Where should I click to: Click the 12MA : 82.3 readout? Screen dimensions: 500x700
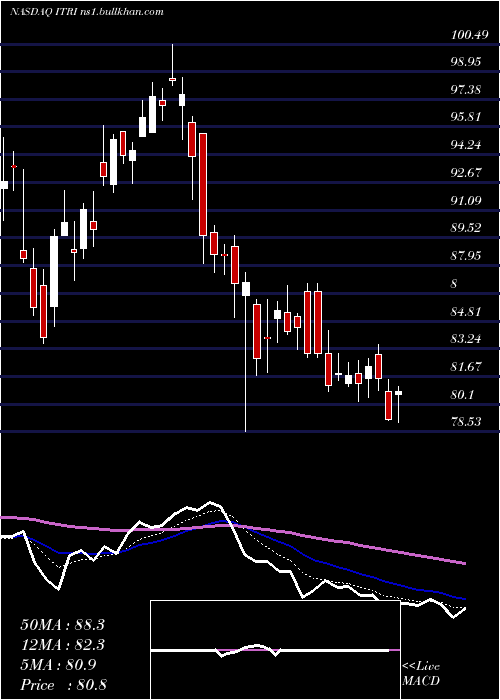62,645
